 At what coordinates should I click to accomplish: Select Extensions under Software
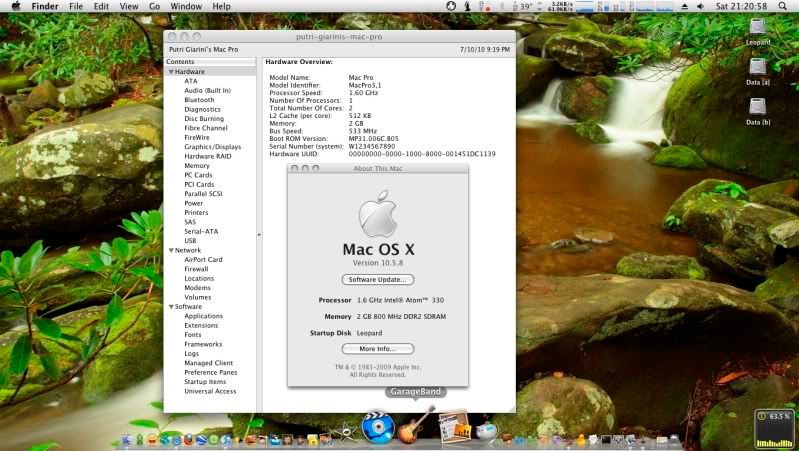point(201,325)
